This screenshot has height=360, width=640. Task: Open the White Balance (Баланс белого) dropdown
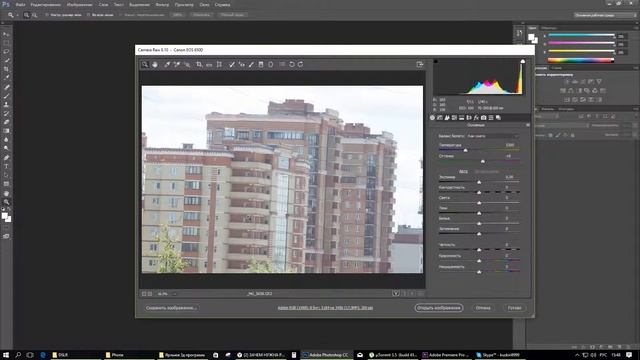[493, 136]
